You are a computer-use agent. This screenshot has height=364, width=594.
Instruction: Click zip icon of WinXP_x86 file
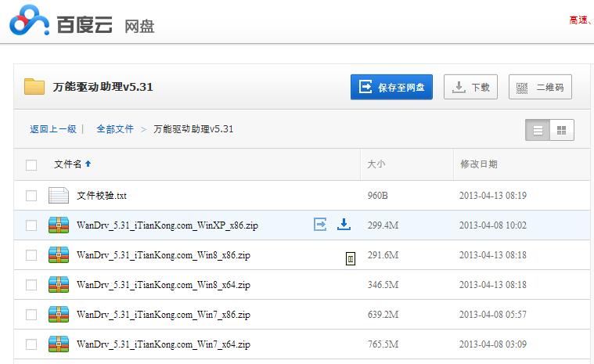point(59,225)
